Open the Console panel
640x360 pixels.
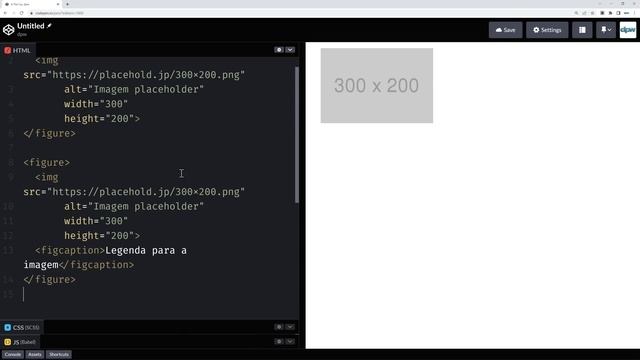13,354
